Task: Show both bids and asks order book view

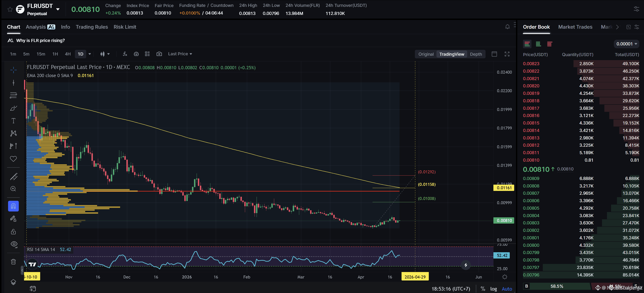Action: point(527,44)
